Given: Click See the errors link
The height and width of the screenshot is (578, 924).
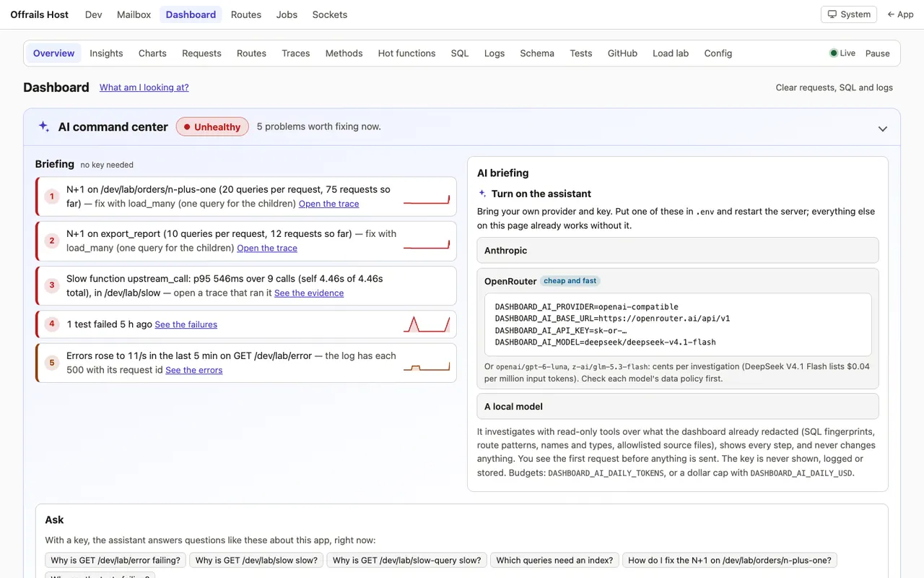Looking at the screenshot, I should click(x=194, y=370).
